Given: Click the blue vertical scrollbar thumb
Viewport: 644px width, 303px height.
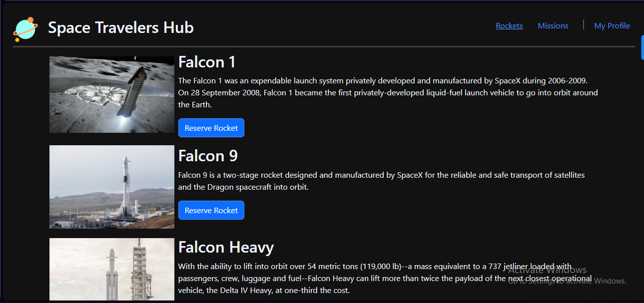Looking at the screenshot, I should click(x=642, y=47).
